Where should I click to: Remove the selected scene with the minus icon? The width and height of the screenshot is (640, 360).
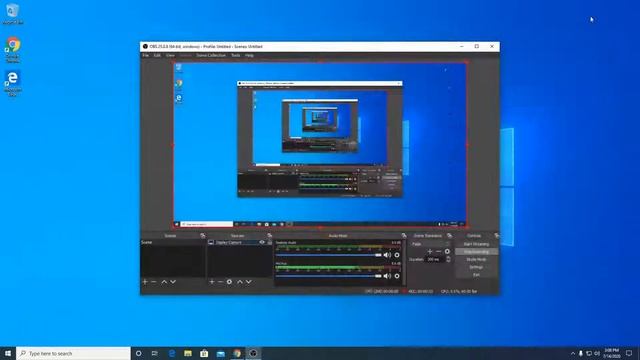pos(154,282)
